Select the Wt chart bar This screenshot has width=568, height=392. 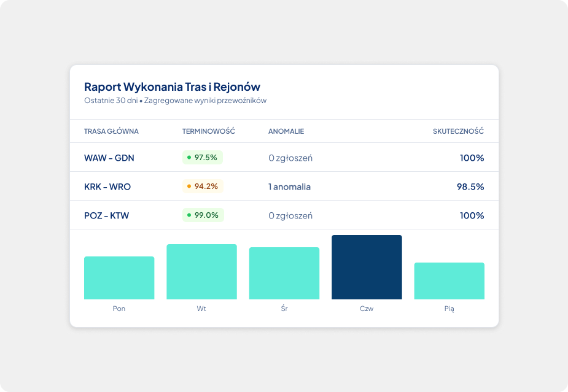[202, 272]
